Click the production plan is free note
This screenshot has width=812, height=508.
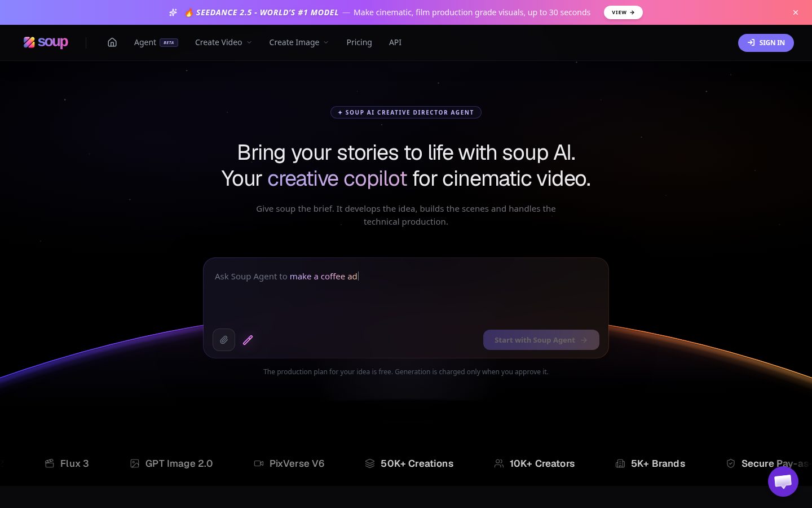406,372
